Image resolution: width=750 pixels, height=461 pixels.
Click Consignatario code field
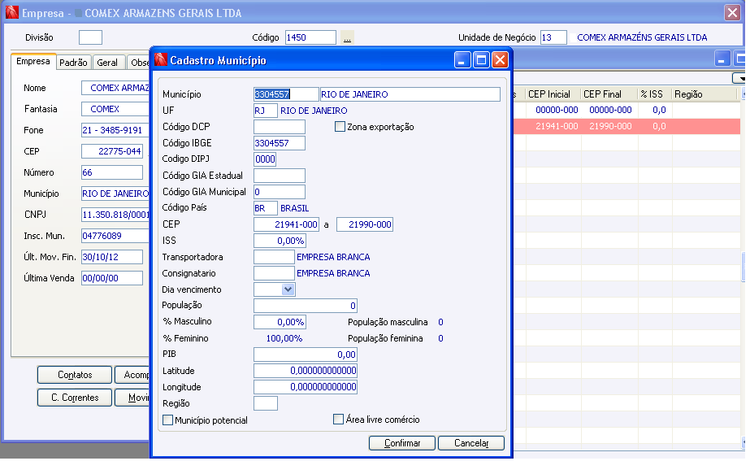[274, 273]
